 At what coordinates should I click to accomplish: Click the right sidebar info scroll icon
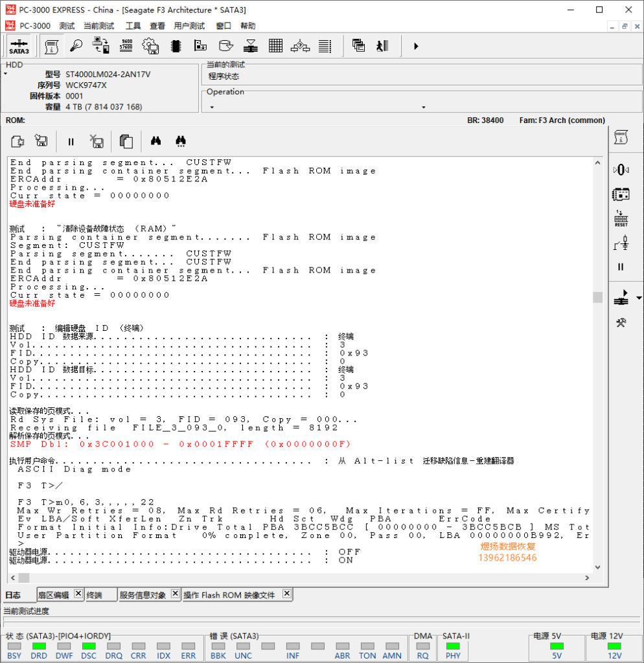621,137
